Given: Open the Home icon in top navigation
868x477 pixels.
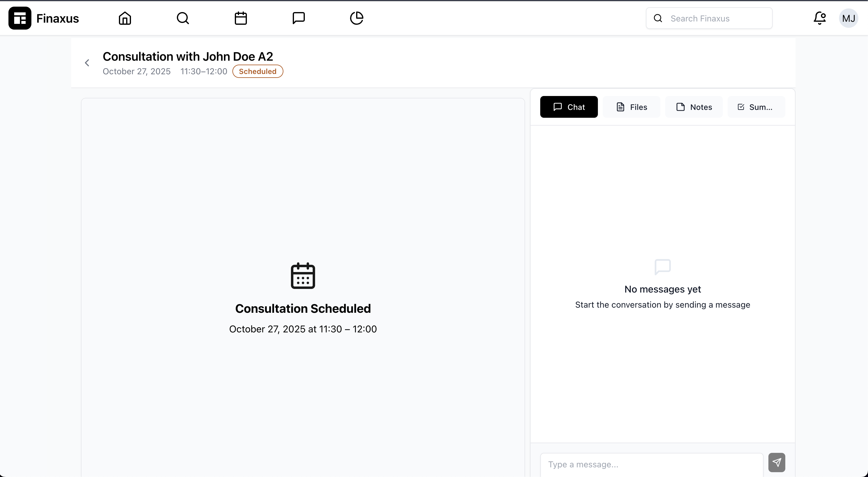Looking at the screenshot, I should coord(124,18).
